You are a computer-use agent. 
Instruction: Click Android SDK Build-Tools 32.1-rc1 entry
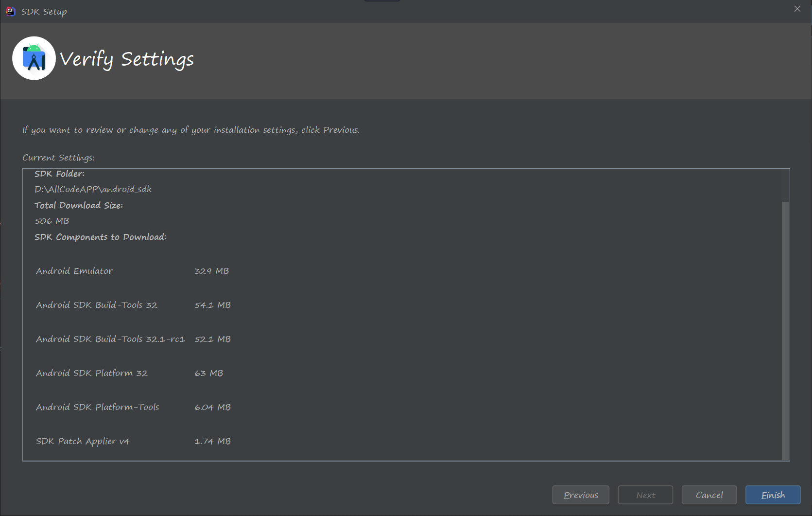(x=110, y=339)
